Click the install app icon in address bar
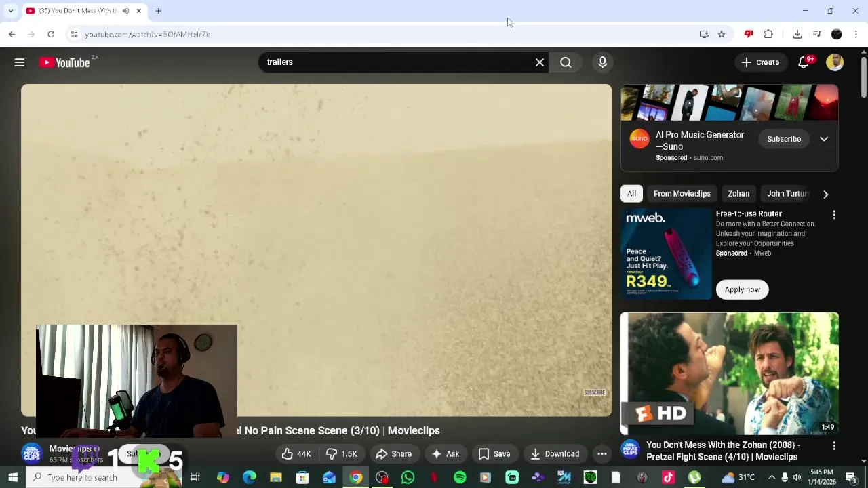Screen dimensions: 868x488 (x=704, y=34)
